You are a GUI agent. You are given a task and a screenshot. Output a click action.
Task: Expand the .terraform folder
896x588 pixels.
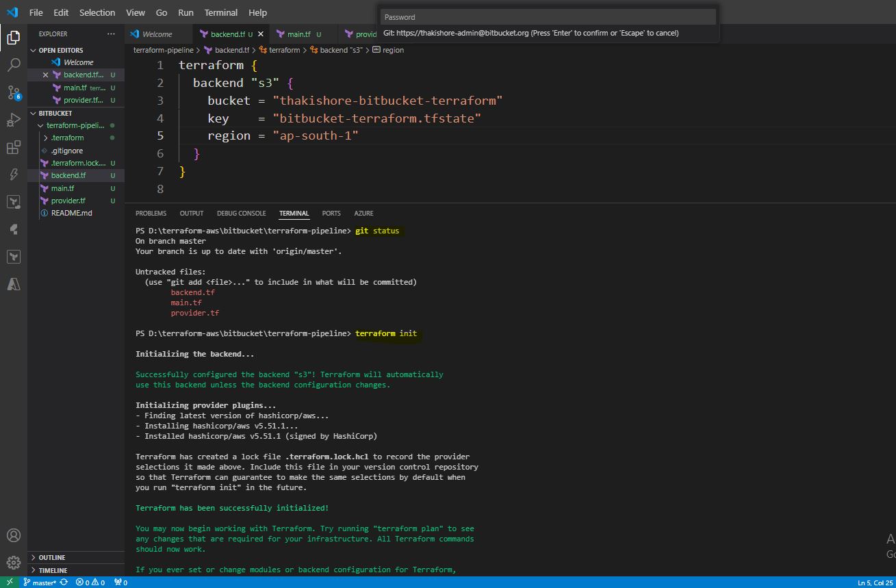point(66,138)
